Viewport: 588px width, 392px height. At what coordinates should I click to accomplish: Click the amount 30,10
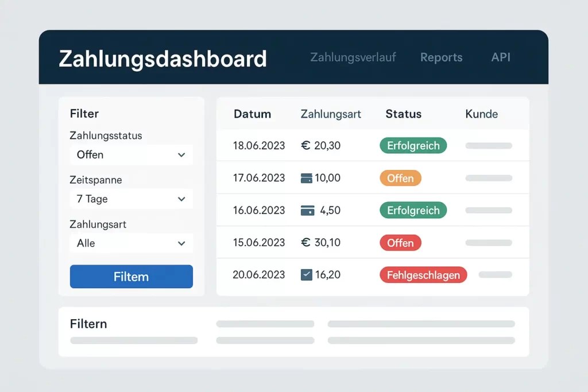(327, 242)
